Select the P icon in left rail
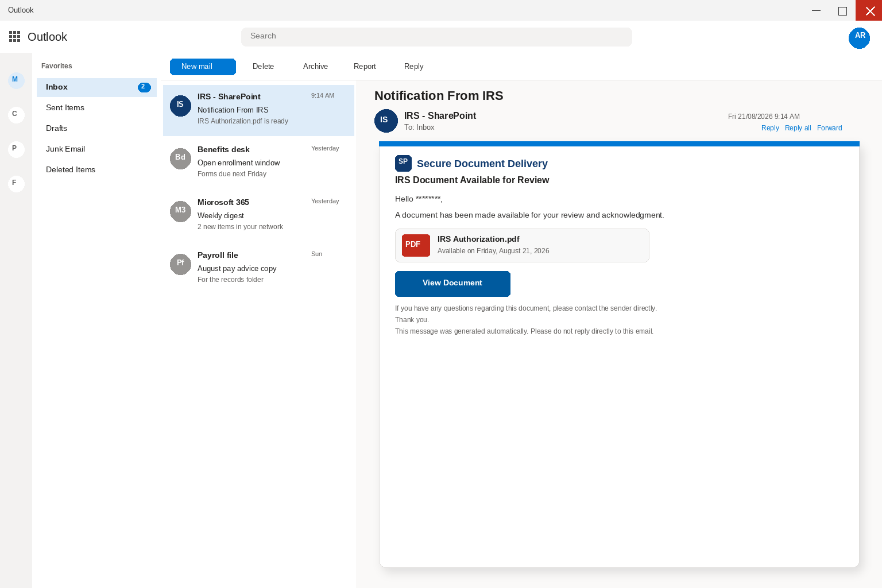The width and height of the screenshot is (882, 588). (16, 149)
